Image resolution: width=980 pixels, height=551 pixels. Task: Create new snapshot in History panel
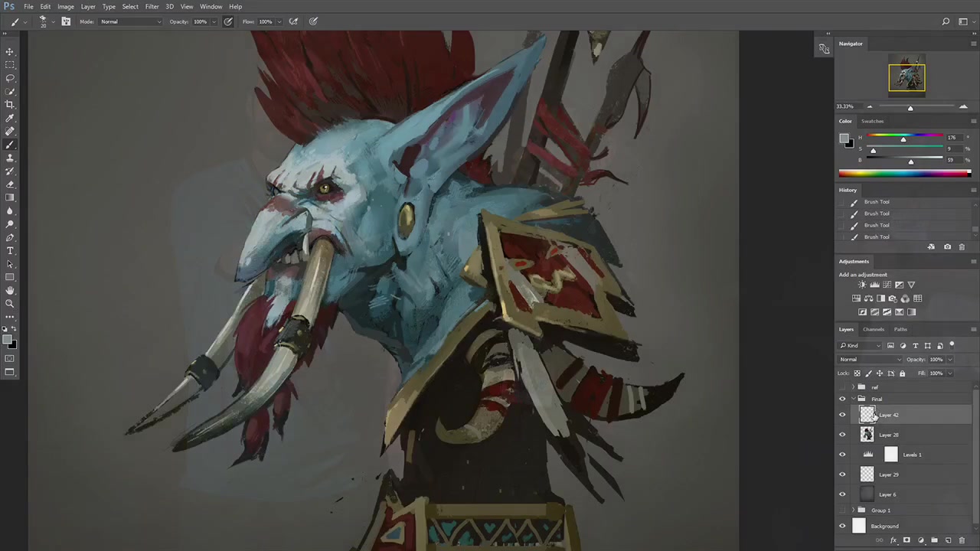click(x=947, y=247)
